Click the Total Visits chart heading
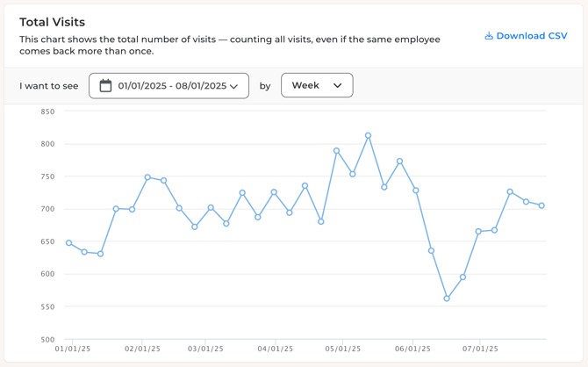 point(52,22)
